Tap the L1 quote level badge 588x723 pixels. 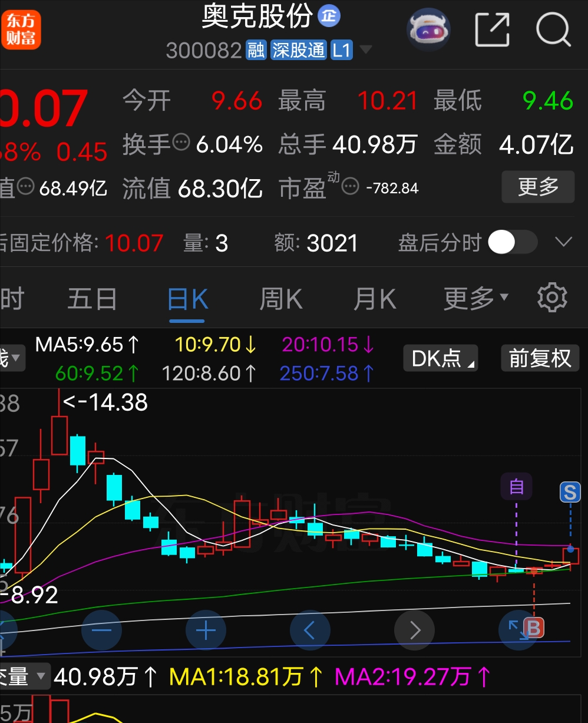click(342, 50)
